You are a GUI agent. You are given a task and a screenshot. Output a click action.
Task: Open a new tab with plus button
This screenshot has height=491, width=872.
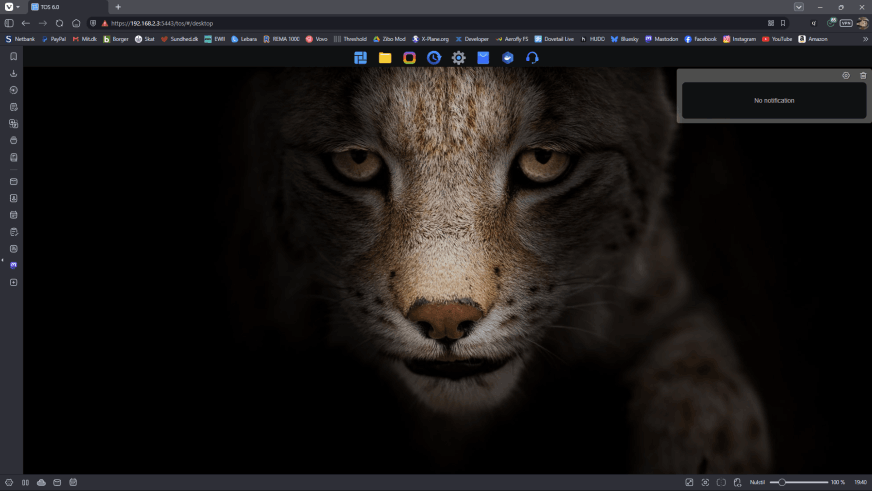coord(118,7)
